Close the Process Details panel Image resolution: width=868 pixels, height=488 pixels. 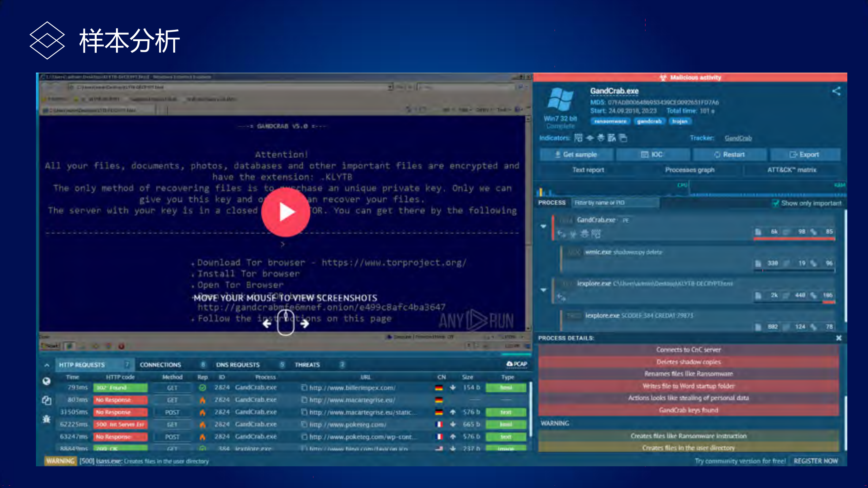[x=838, y=338]
